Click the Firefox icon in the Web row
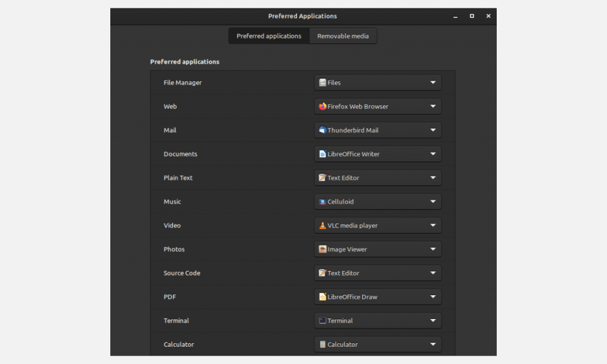Screen dimensions: 607x364 [322, 106]
